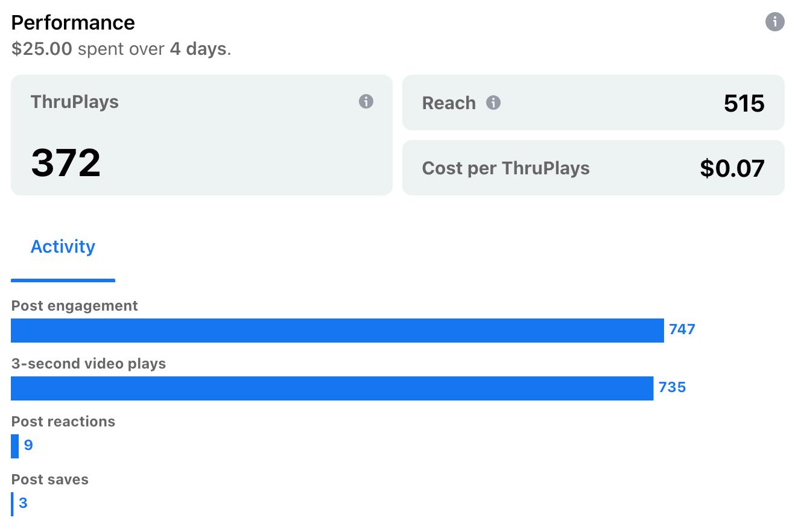Click the Performance info icon at top right
Image resolution: width=795 pixels, height=532 pixels.
click(774, 22)
